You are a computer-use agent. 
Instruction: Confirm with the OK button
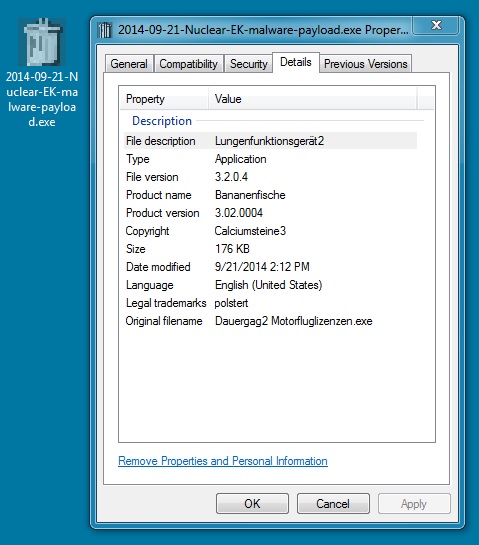[252, 504]
